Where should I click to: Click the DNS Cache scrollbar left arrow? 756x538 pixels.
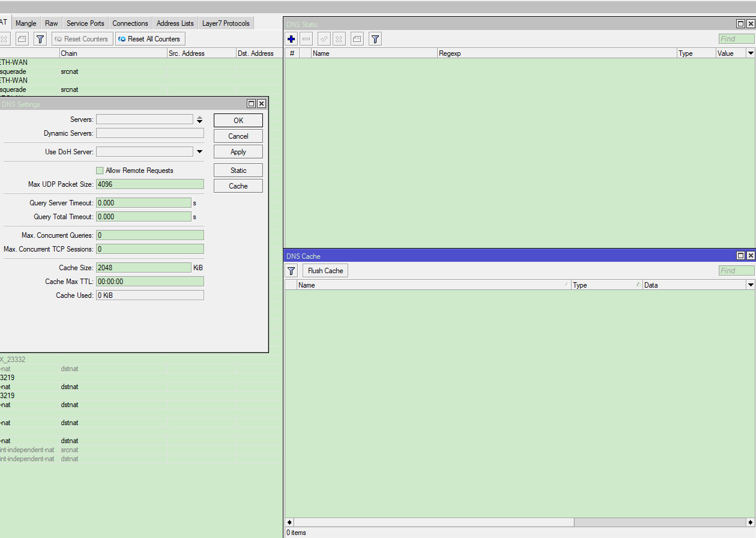click(x=289, y=522)
